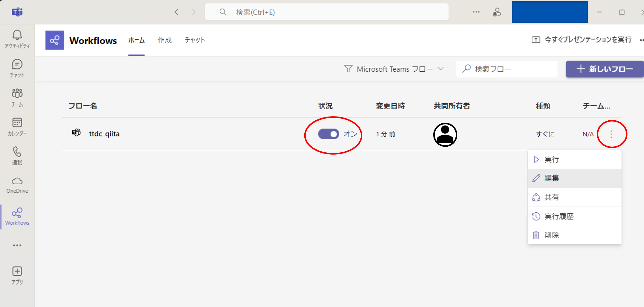Expand the Microsoft Teams フロー filter dropdown
Image resolution: width=644 pixels, height=307 pixels.
[394, 69]
